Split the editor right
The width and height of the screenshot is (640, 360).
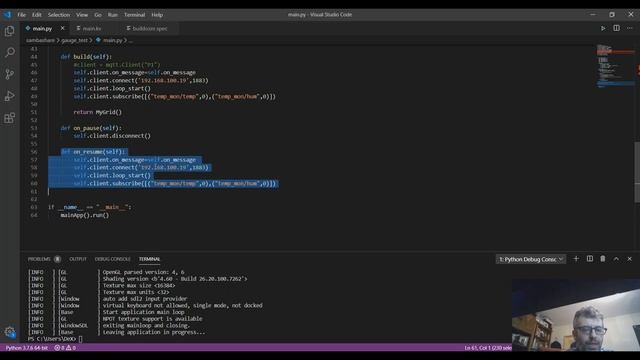point(616,28)
